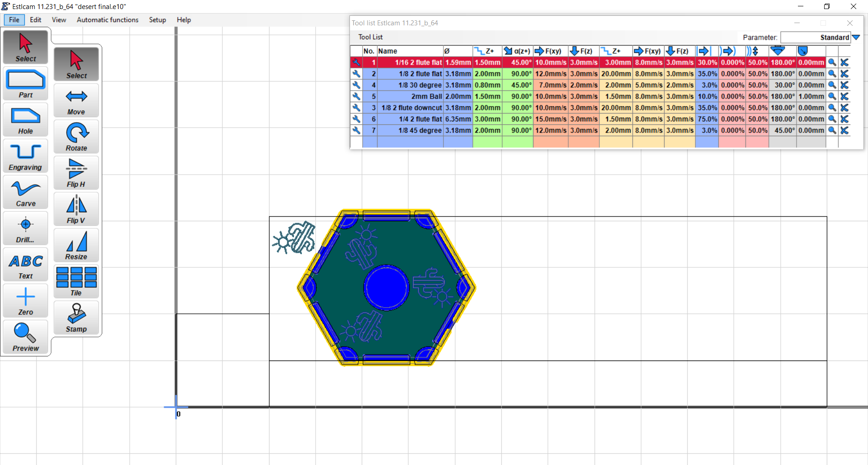Screen dimensions: 868x465
Task: Select the ABC Text tool
Action: pyautogui.click(x=26, y=265)
